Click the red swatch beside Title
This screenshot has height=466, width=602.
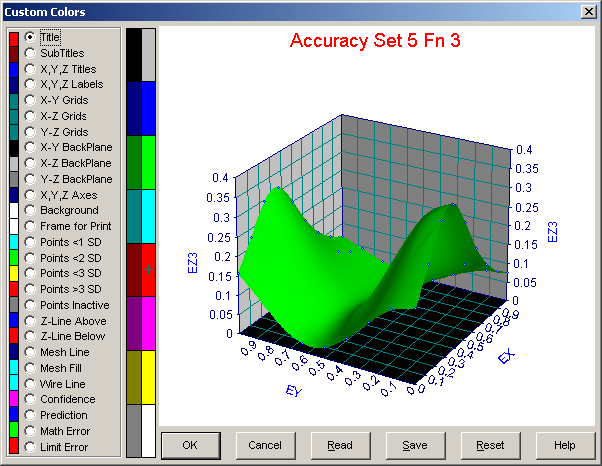(x=14, y=40)
